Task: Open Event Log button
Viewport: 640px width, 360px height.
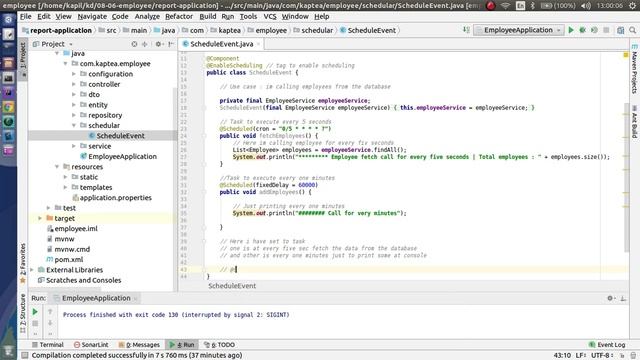Action: (607, 345)
